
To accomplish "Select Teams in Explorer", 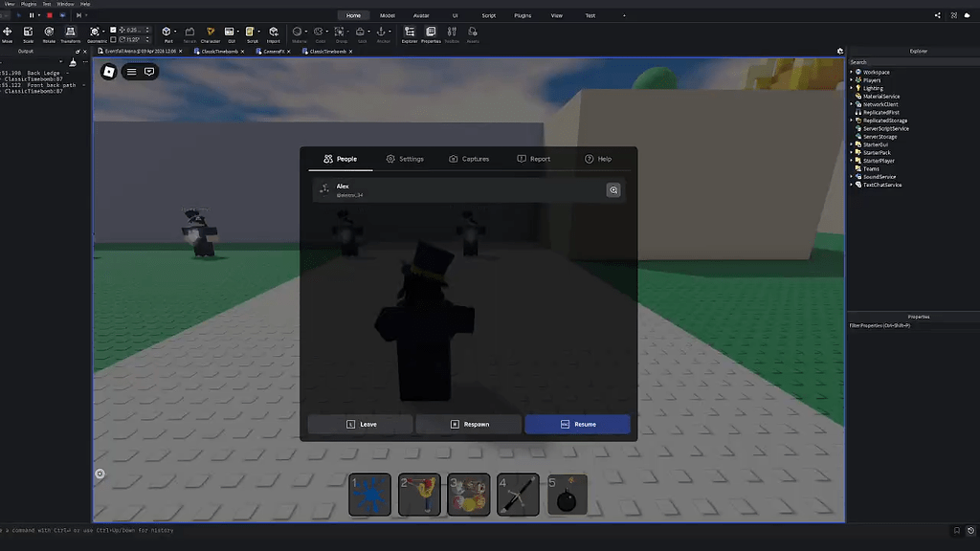I will pos(871,168).
